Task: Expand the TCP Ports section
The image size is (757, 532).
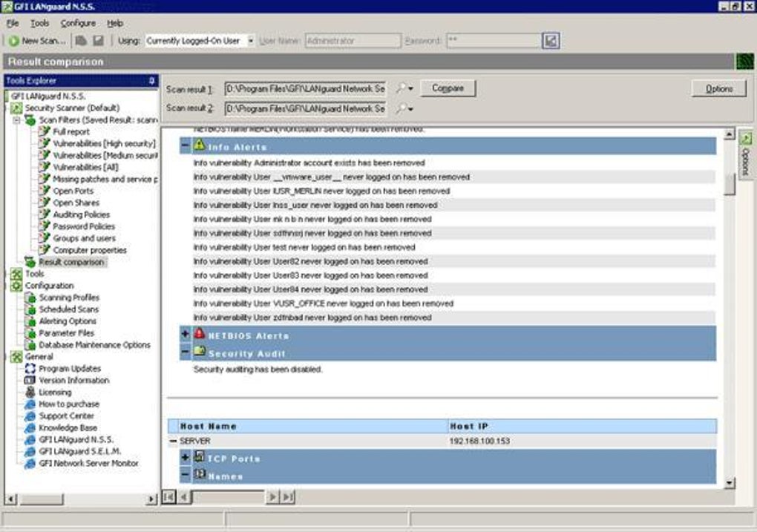Action: (x=186, y=457)
